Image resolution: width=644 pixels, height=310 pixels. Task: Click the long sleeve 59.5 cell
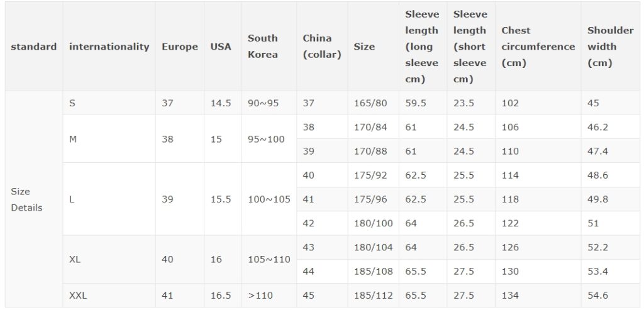click(423, 102)
